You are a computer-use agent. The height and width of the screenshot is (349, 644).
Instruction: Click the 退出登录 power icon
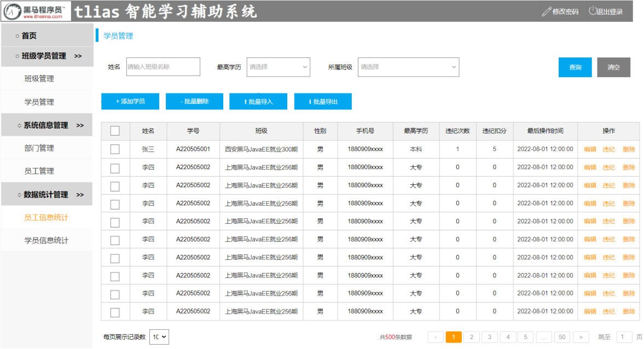592,11
